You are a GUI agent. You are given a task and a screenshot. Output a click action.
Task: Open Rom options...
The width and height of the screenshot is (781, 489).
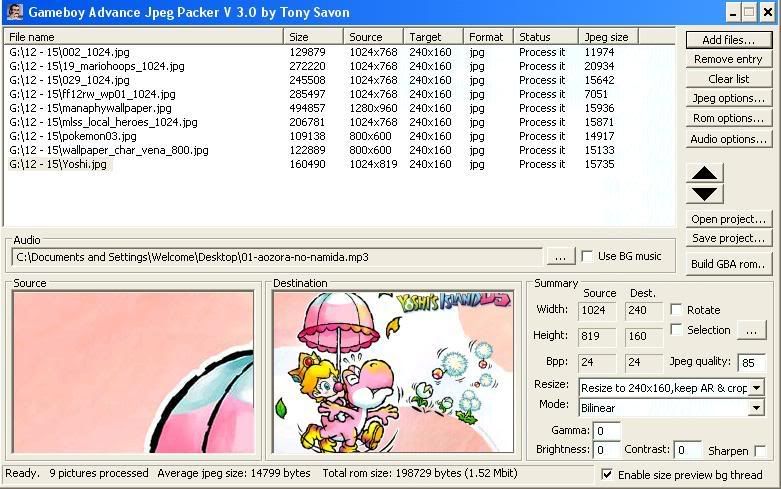click(x=728, y=118)
